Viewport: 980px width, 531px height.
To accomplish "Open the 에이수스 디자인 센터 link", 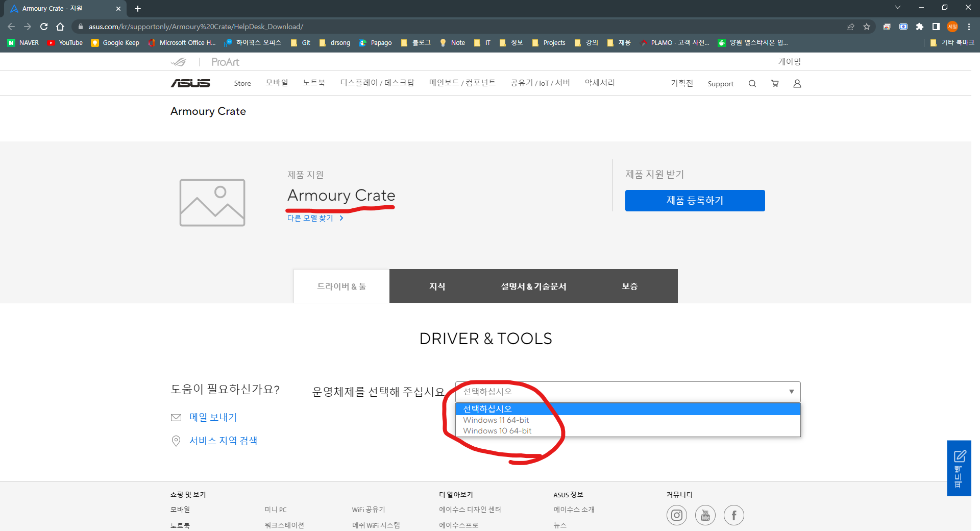I will click(470, 510).
